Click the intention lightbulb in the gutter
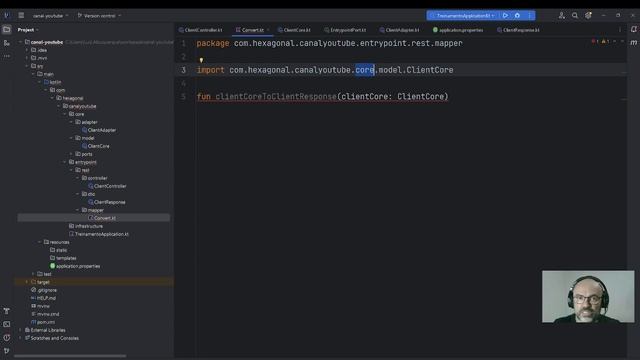Image resolution: width=640 pixels, height=360 pixels. click(201, 60)
